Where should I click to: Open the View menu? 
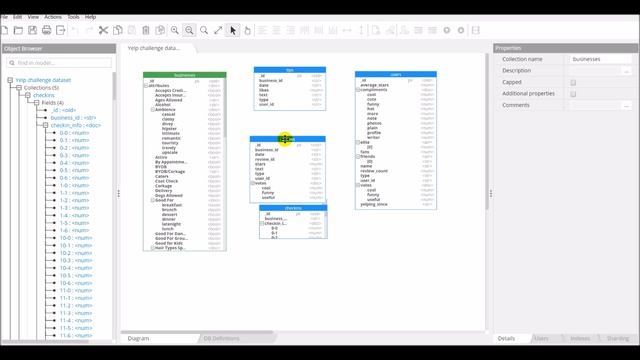[33, 17]
